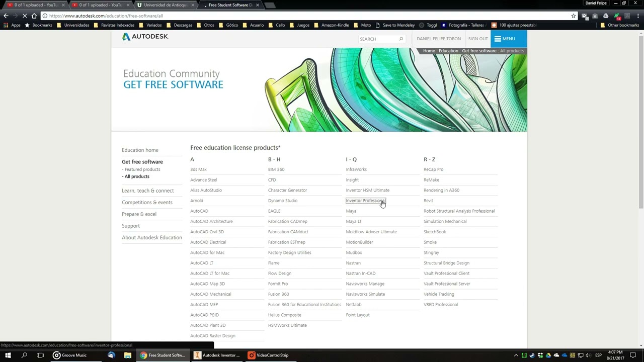
Task: Click the SEARCH input field
Action: (378, 39)
